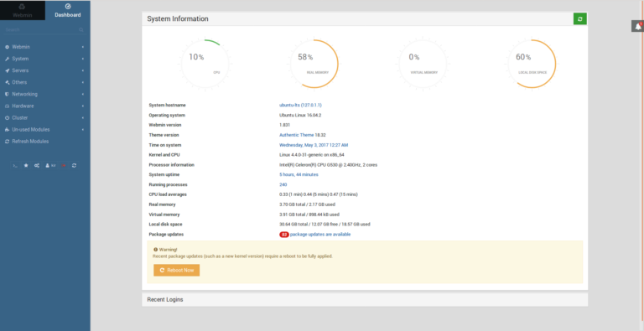The image size is (644, 331).
Task: Expand the Others menu category
Action: [45, 82]
